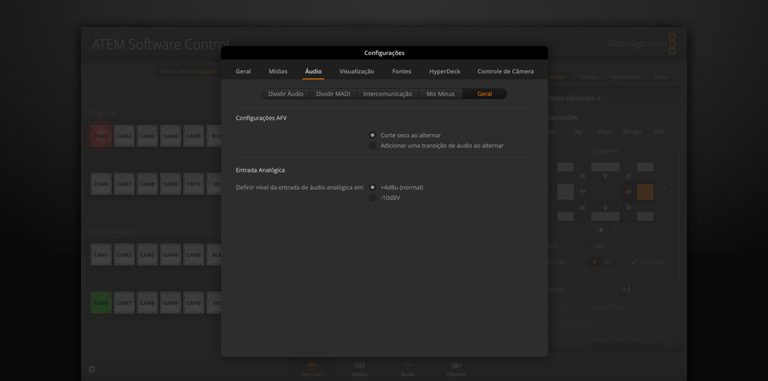Select the orange right push direction arrow

(x=628, y=192)
